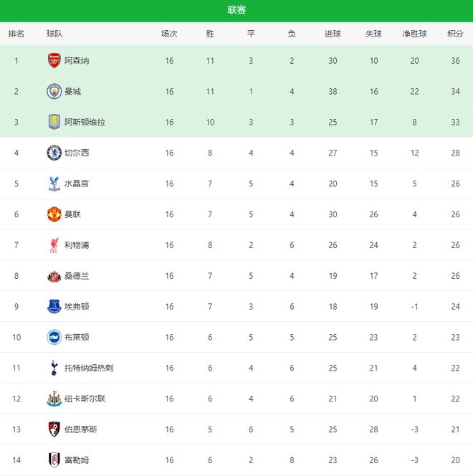Open the 托特纳姆热刺 team name link
The width and height of the screenshot is (473, 476).
tap(89, 368)
